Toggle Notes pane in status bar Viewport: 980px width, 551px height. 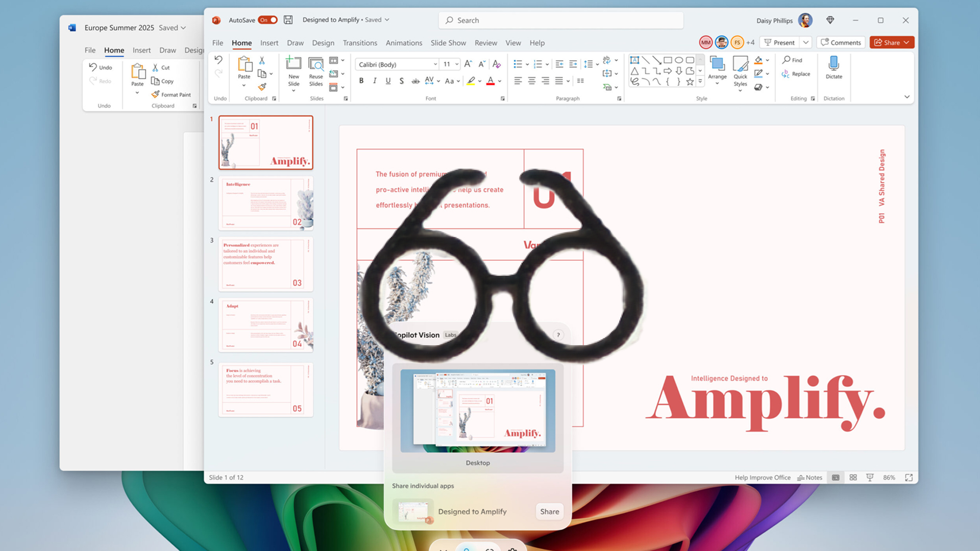click(810, 478)
